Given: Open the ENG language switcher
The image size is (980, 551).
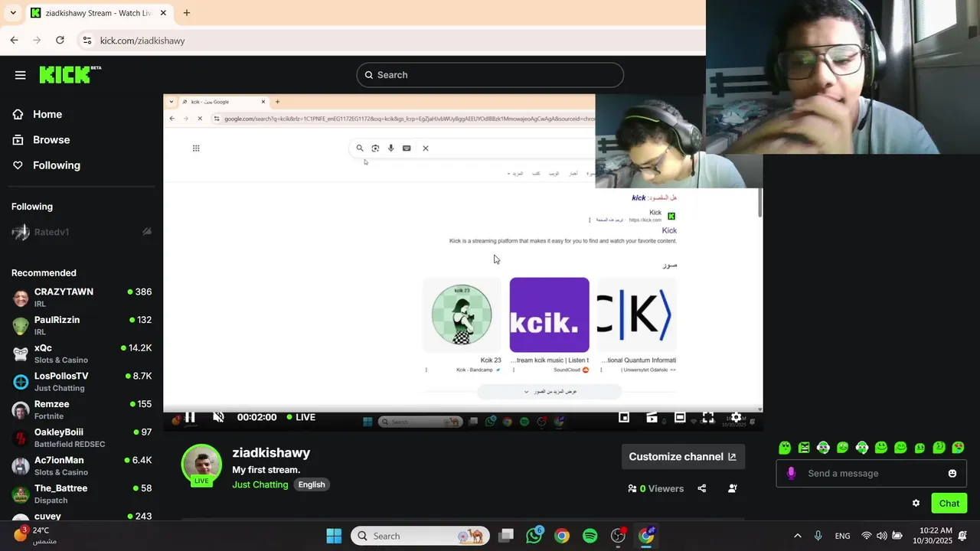Looking at the screenshot, I should [842, 536].
